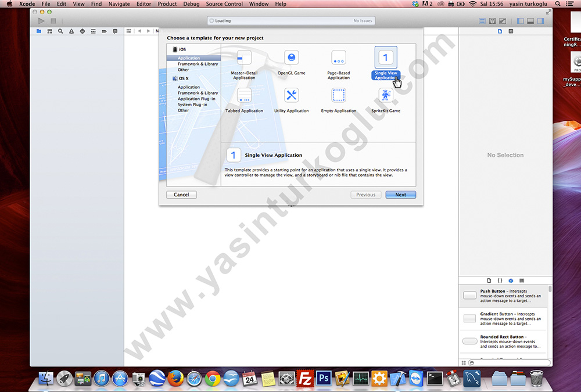Screen dimensions: 581x392
Task: Choose the SpriteKit Game template
Action: pyautogui.click(x=386, y=100)
